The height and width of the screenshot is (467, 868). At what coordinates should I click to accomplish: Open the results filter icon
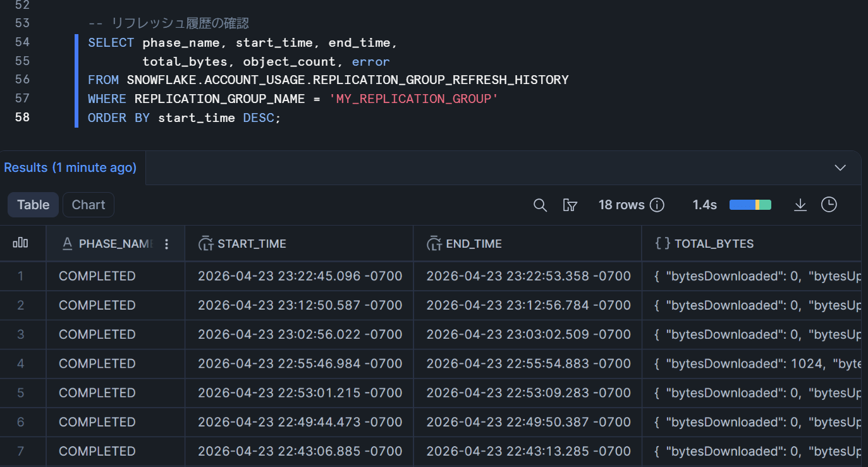pyautogui.click(x=570, y=205)
